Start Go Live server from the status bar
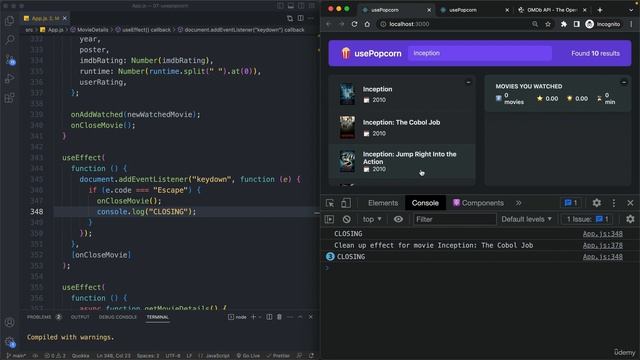The height and width of the screenshot is (360, 640). pos(248,356)
